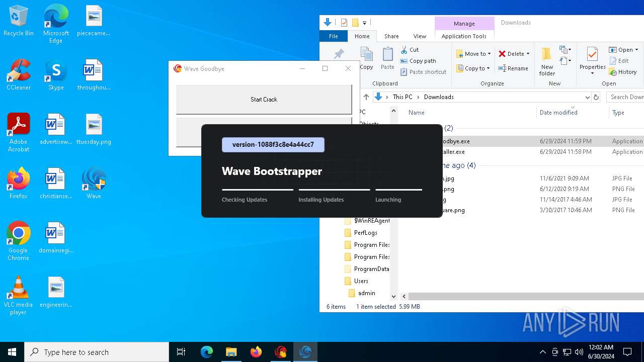Open Application Tools tab
Screen dimensions: 644x362
pos(464,36)
